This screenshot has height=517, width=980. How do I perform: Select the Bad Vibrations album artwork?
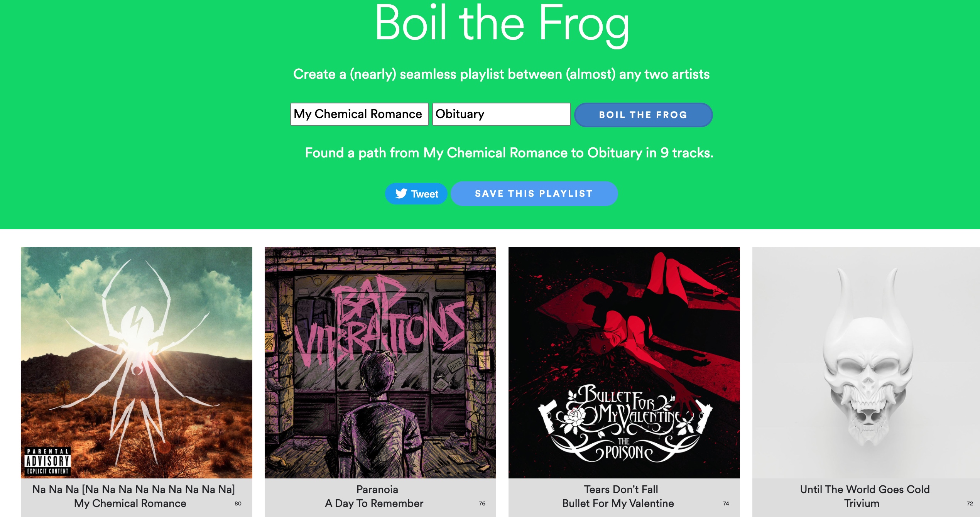(380, 363)
